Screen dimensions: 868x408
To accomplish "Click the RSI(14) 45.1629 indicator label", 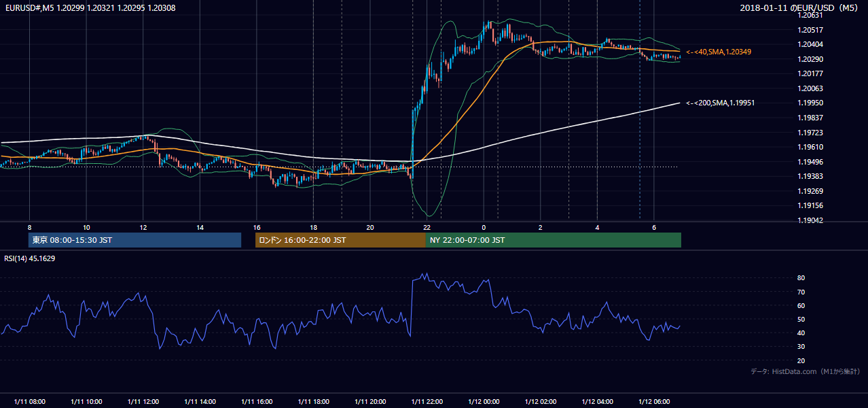I will [30, 258].
